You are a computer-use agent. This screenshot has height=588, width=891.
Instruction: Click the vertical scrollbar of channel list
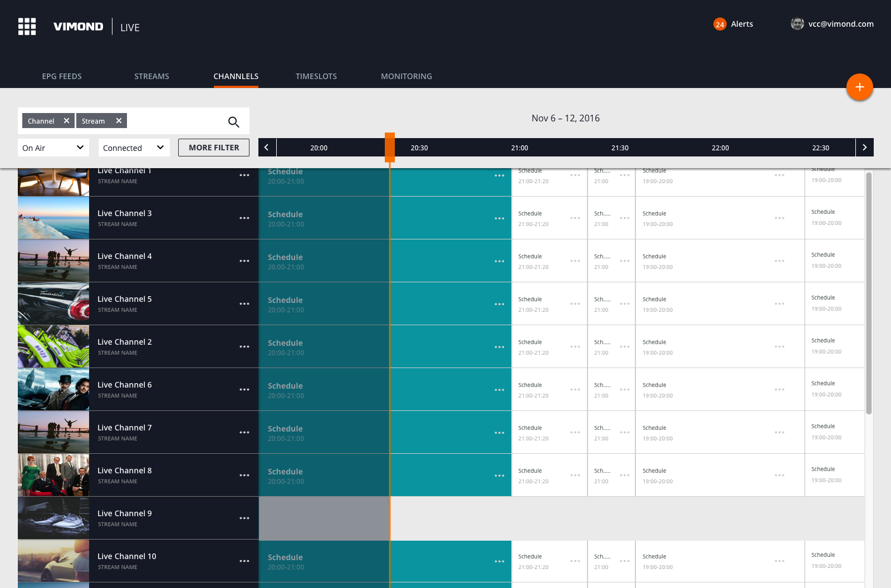click(x=869, y=293)
